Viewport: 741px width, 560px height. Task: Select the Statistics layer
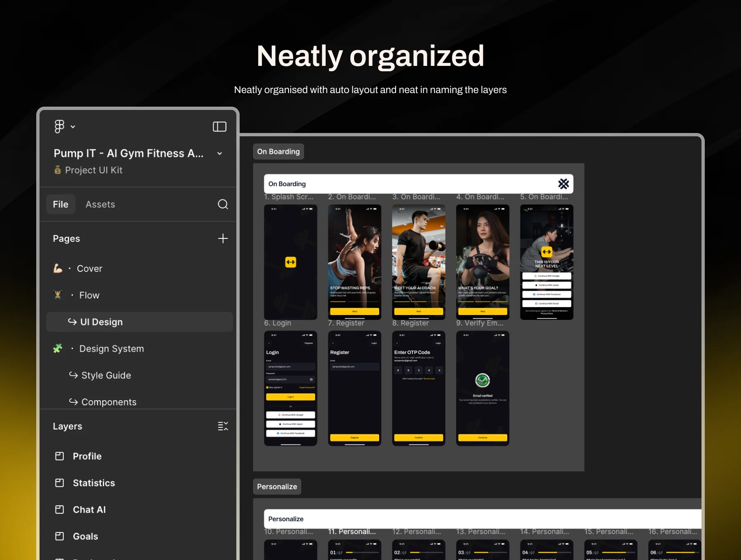[x=94, y=483]
